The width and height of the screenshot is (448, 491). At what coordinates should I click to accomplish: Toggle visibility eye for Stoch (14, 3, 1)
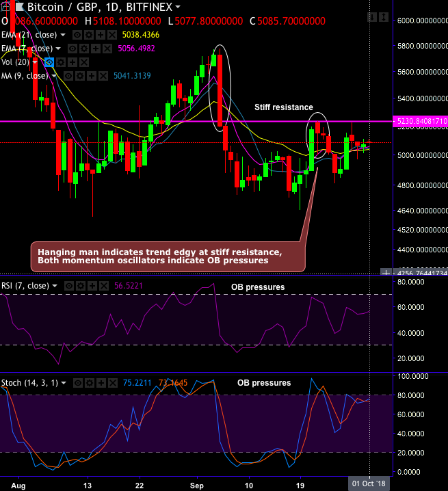(x=78, y=383)
